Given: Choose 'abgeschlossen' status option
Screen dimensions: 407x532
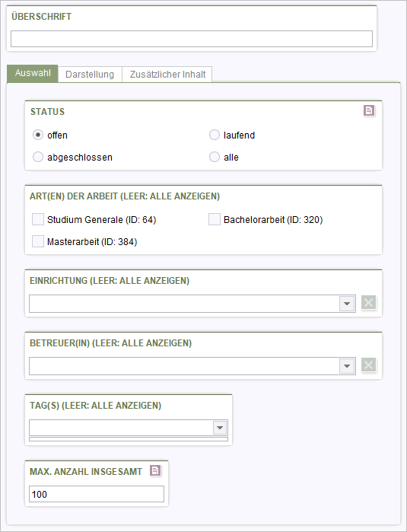Looking at the screenshot, I should (38, 157).
